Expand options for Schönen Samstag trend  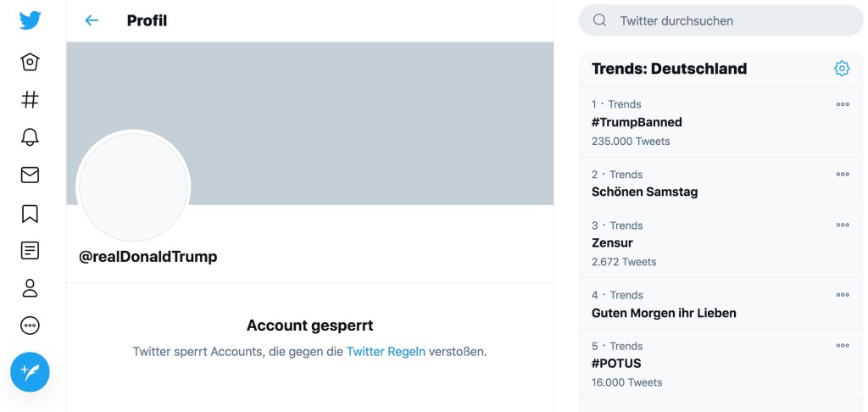[843, 175]
